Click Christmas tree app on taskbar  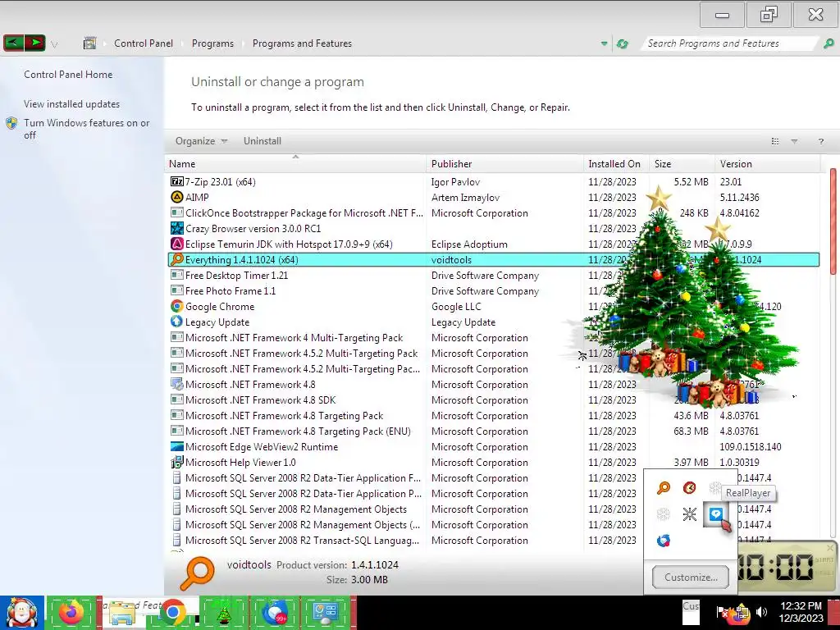223,613
